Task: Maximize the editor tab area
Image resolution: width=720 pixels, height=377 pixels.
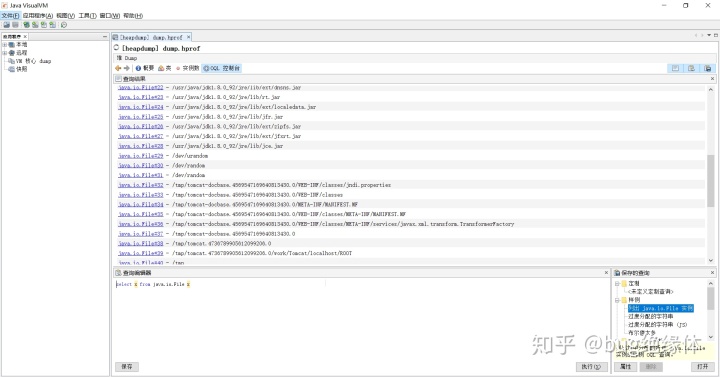Action: (x=715, y=35)
